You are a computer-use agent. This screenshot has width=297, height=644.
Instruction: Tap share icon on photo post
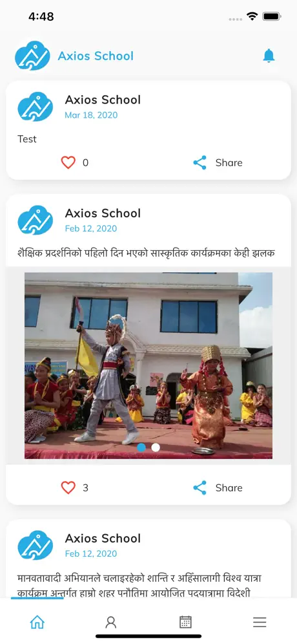(200, 488)
